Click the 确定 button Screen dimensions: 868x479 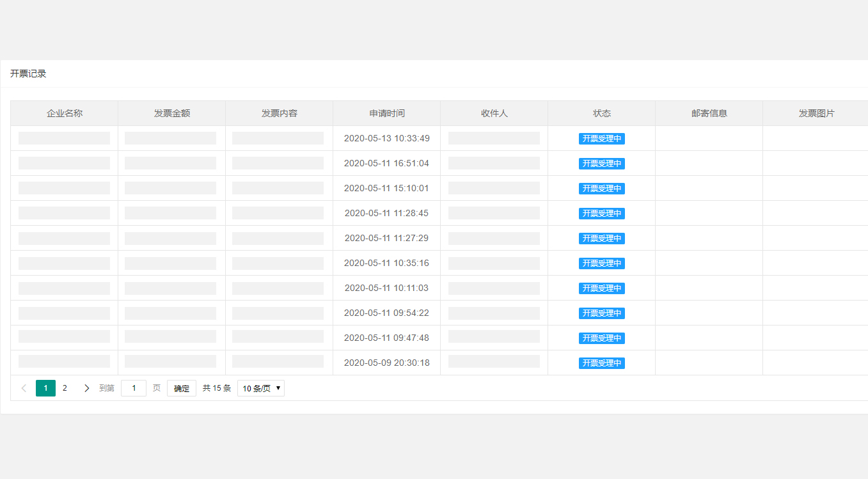(x=182, y=388)
